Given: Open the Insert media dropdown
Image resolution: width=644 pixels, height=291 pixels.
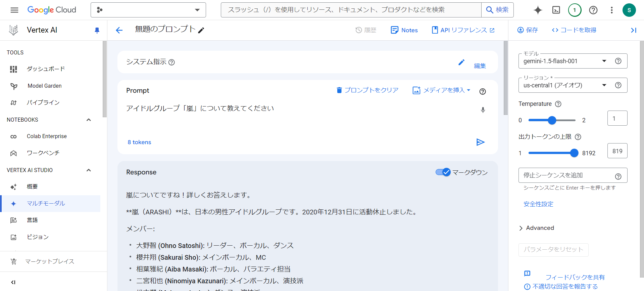Looking at the screenshot, I should click(x=441, y=90).
